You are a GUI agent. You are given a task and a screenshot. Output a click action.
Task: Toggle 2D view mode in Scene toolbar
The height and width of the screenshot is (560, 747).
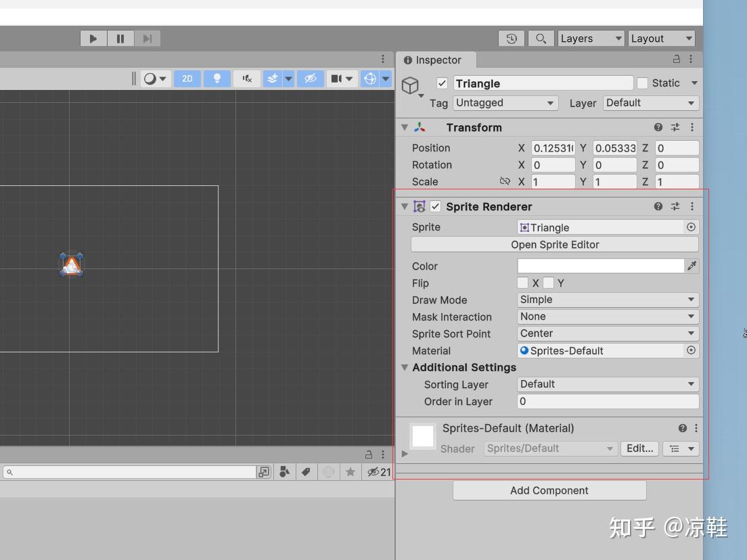tap(187, 78)
